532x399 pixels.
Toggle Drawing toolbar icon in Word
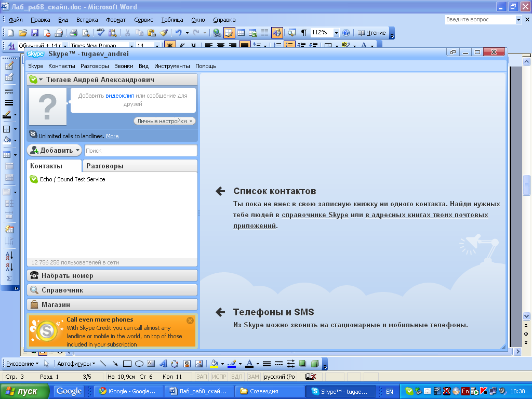pos(276,33)
